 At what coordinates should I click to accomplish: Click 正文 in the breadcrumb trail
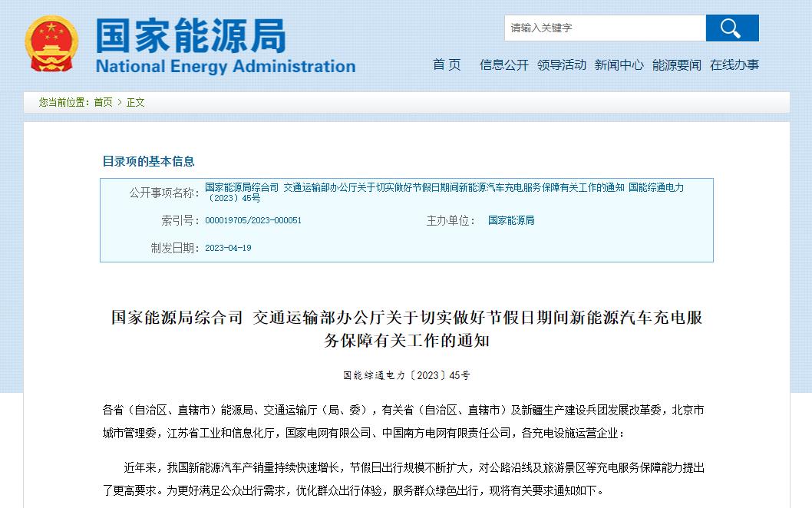point(136,102)
